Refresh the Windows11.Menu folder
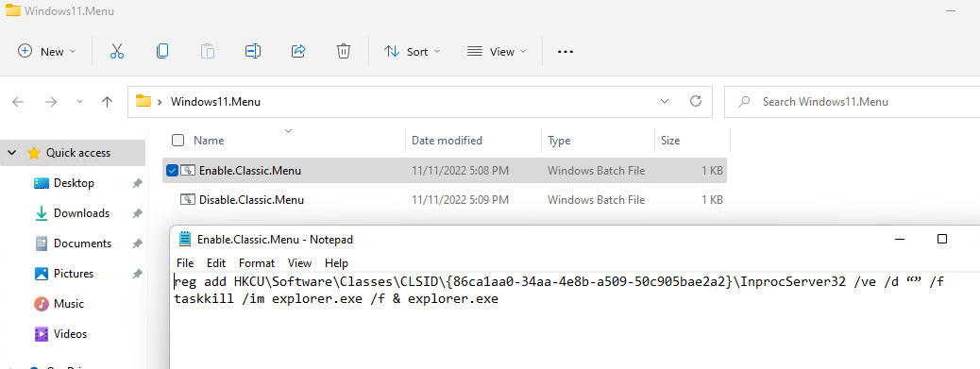 point(695,101)
